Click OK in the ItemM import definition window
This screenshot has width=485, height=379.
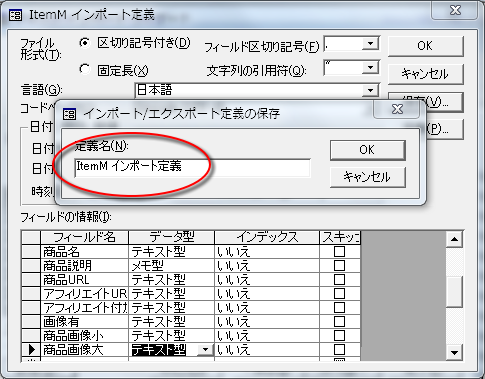425,46
